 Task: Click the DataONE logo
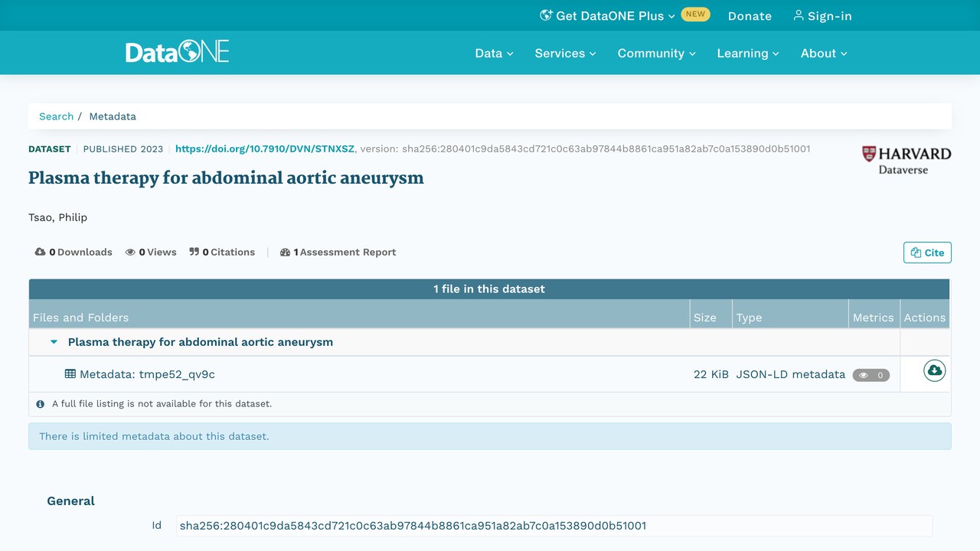[178, 52]
